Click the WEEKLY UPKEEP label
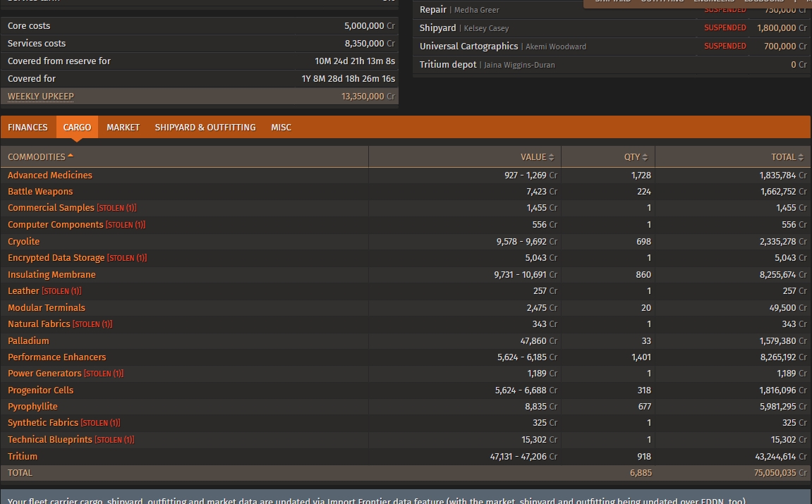812x504 pixels. pos(40,97)
